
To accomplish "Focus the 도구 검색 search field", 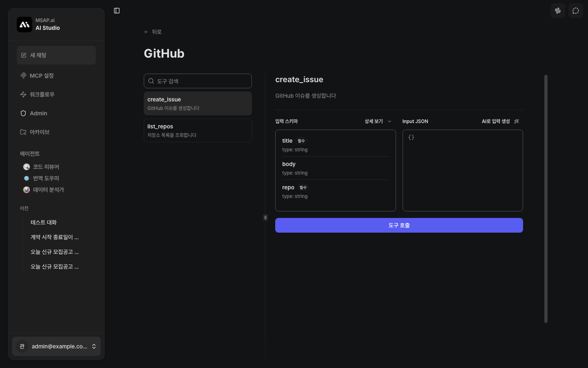I will click(x=198, y=81).
